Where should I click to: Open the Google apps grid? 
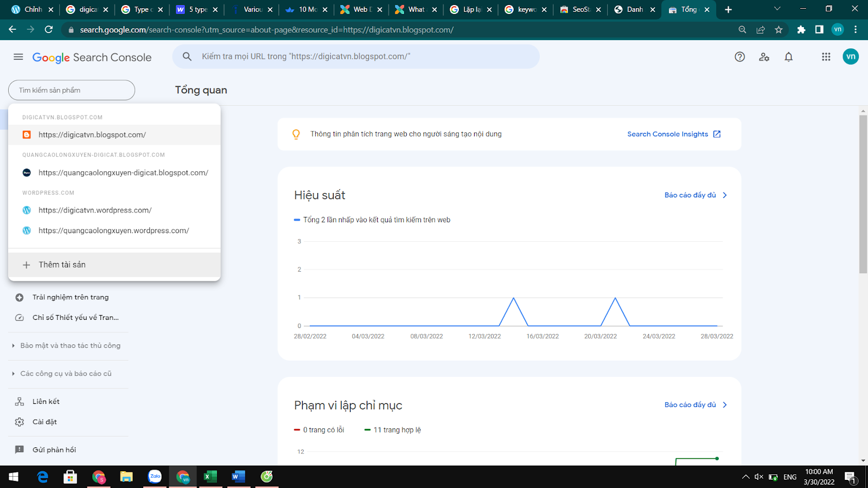tap(826, 57)
